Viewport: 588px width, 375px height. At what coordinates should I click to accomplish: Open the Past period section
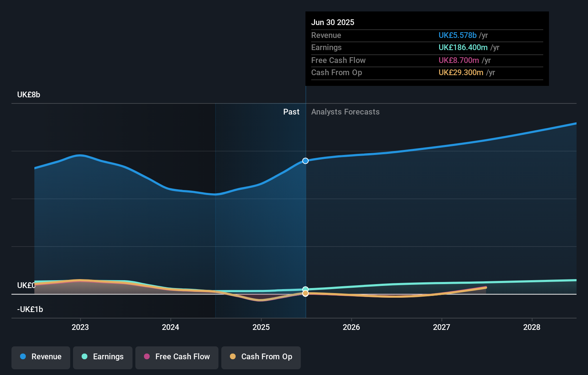[x=291, y=112]
